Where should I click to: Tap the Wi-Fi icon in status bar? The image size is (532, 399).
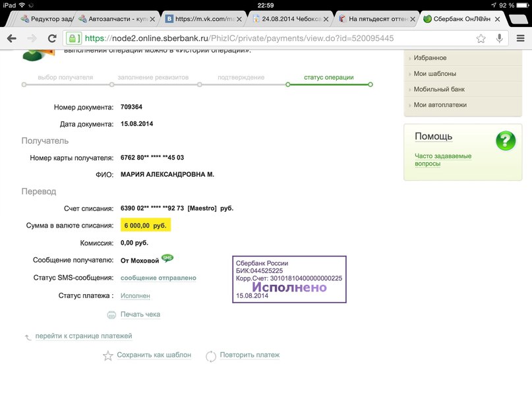point(22,5)
